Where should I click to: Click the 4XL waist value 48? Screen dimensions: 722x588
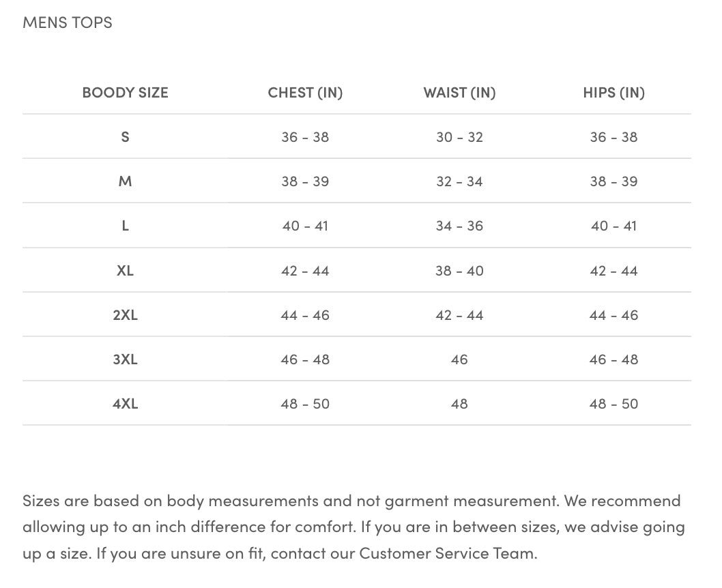(459, 404)
